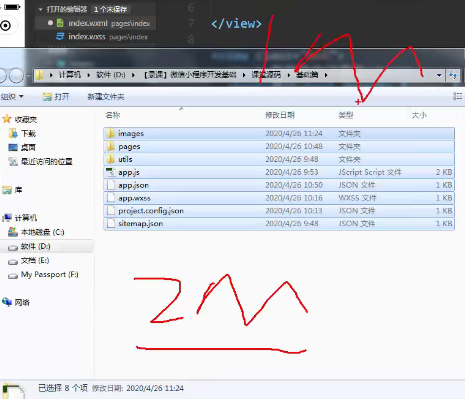
Task: Click the pages folder name text
Action: coord(129,147)
